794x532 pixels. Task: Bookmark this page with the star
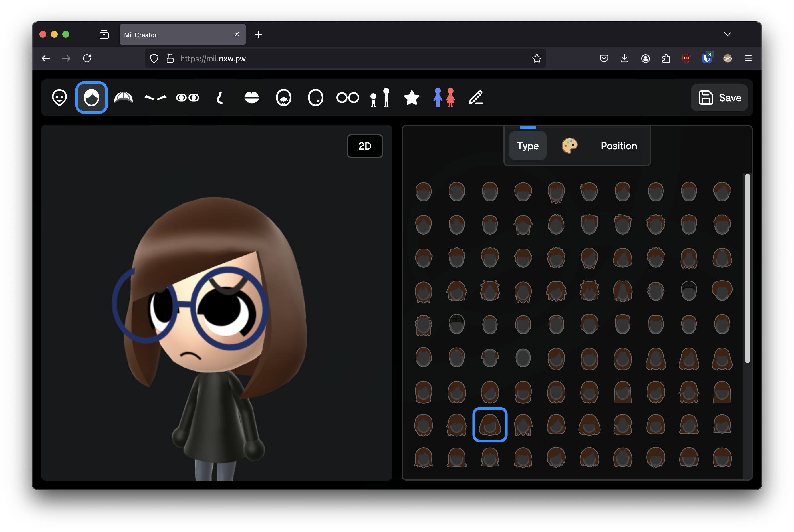[537, 58]
